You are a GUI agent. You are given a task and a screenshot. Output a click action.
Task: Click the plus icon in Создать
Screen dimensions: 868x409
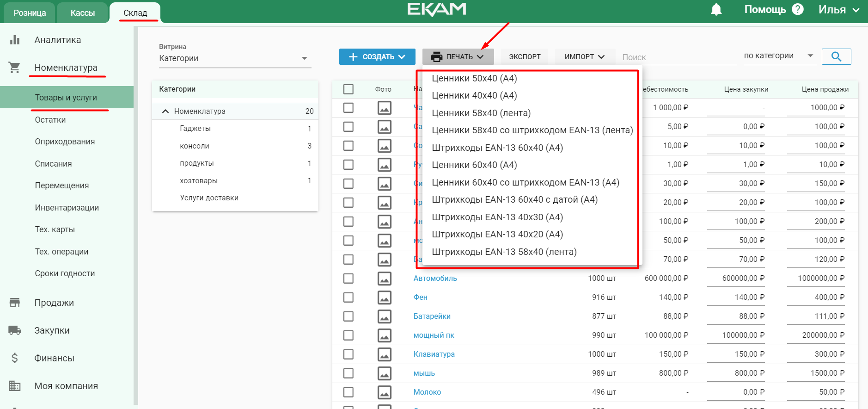353,57
